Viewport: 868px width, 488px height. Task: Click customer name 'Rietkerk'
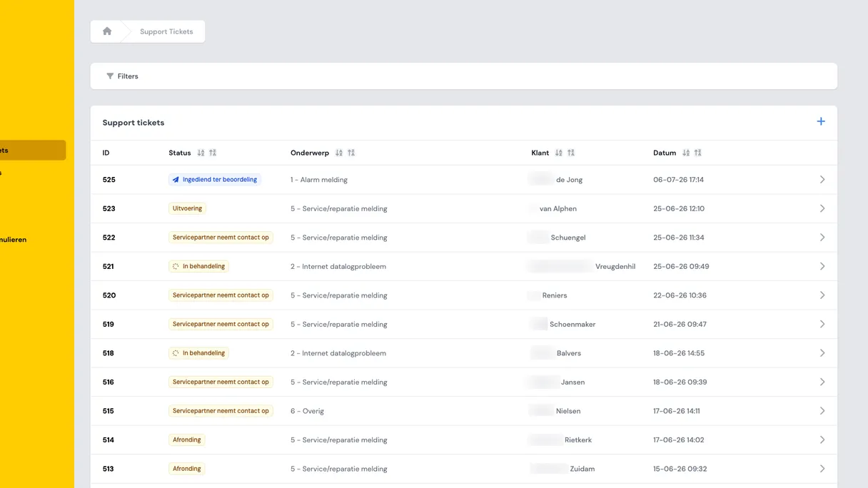click(x=578, y=439)
